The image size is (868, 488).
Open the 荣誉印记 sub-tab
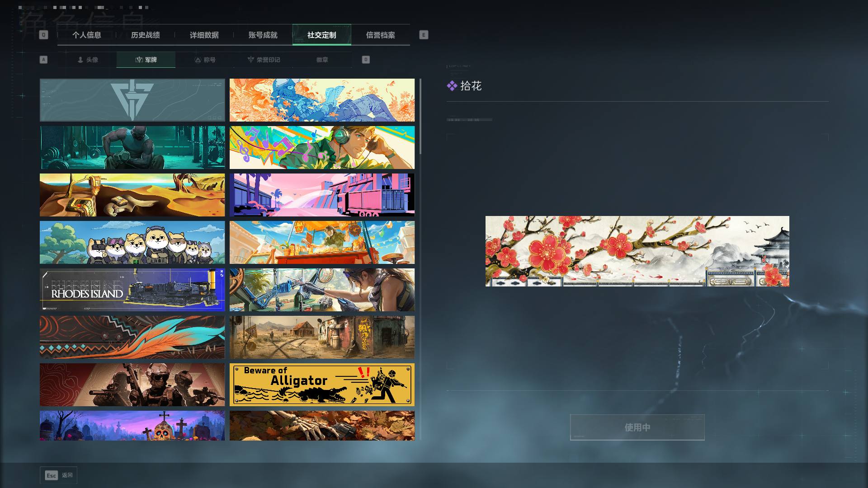264,60
